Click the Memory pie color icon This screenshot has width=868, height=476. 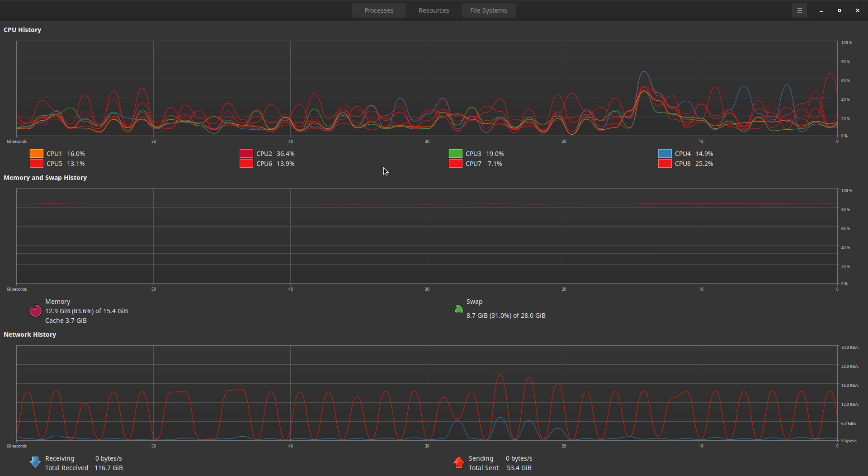click(x=35, y=311)
